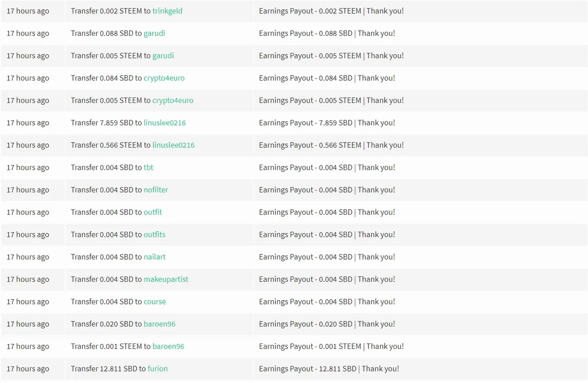Click the Earnings Payout memo in the course row
Viewport: 588px width, 383px height.
327,302
